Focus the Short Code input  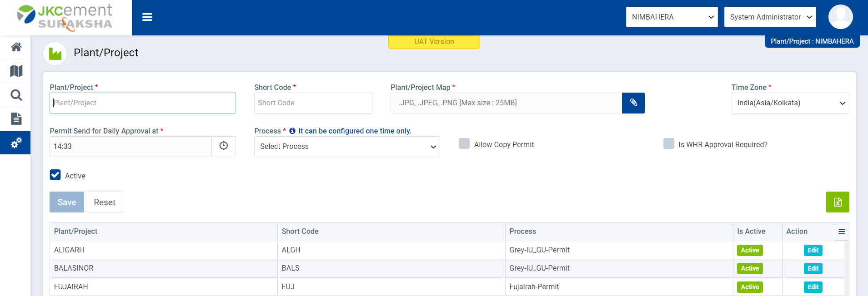point(313,103)
